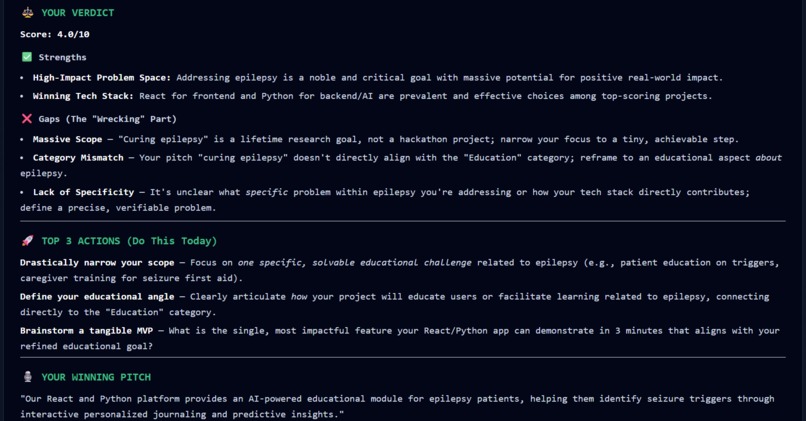Viewport: 806px width, 421px height.
Task: Click 'High-Impact Problem Space:' bold text
Action: [102, 78]
